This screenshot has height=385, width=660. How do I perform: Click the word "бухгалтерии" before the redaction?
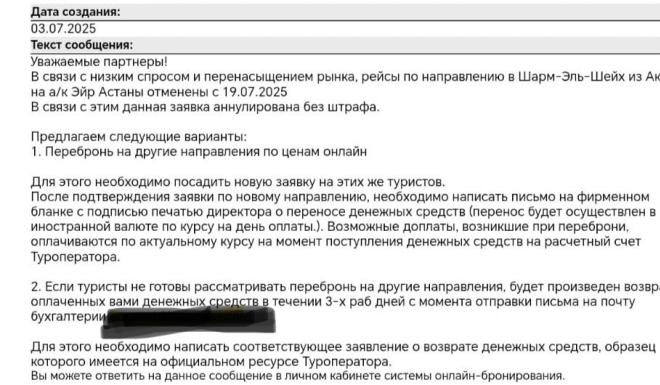click(67, 316)
